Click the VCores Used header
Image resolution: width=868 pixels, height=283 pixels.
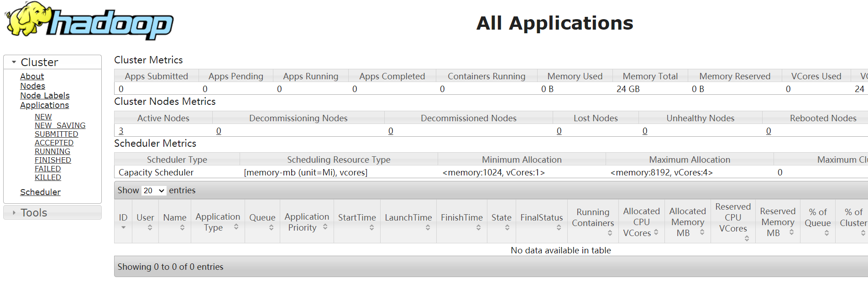click(816, 76)
